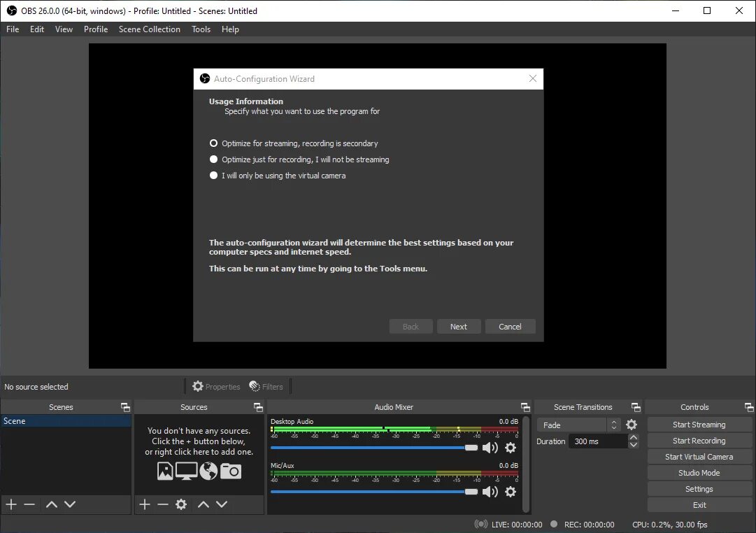756x533 pixels.
Task: Adjust Desktop Audio volume slider
Action: click(x=374, y=448)
